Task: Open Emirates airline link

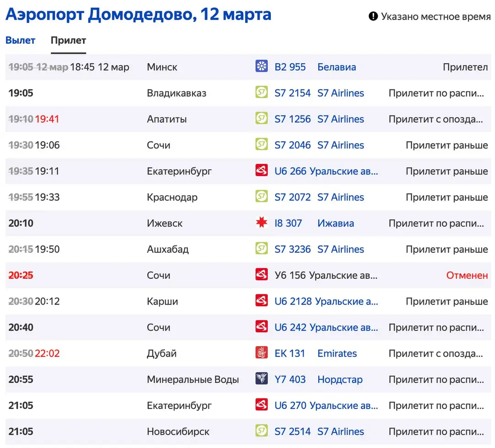Action: pos(337,353)
